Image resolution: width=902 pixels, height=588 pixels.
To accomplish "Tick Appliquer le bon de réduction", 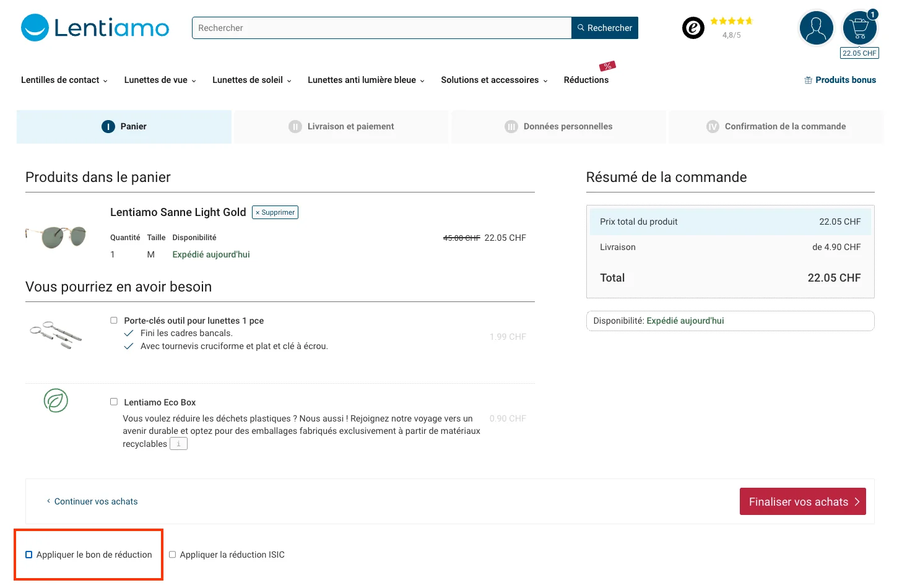I will (x=28, y=555).
